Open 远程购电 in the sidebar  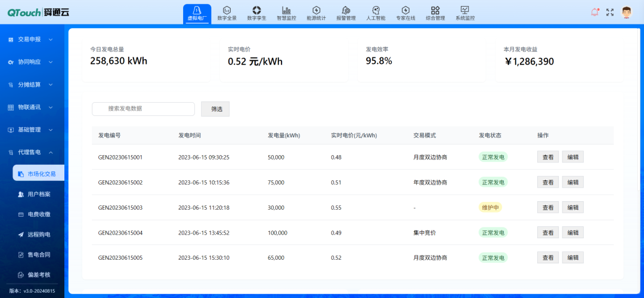pos(39,235)
